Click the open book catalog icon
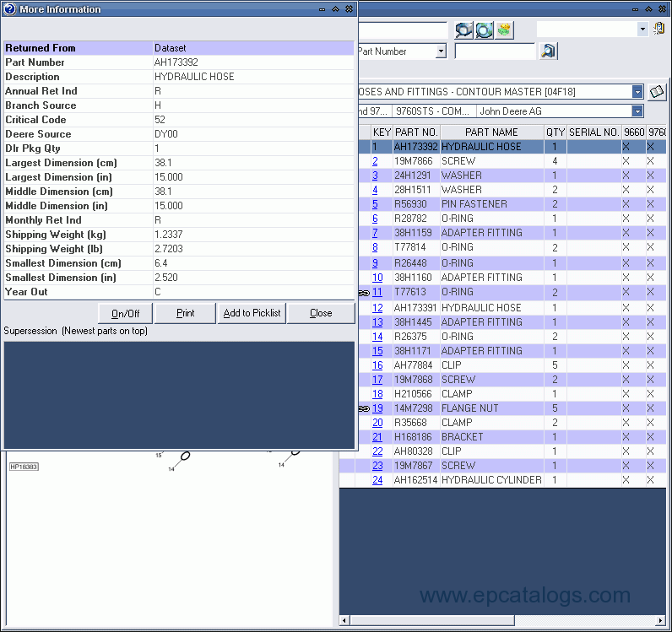Screen dimensions: 672x632 click(657, 92)
